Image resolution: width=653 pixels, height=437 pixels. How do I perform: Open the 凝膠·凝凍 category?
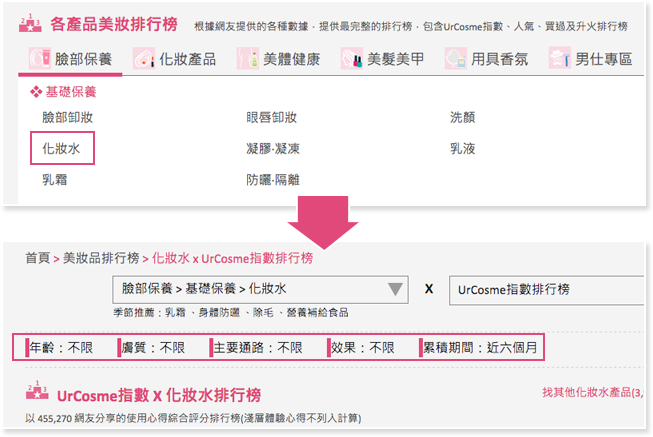(273, 148)
